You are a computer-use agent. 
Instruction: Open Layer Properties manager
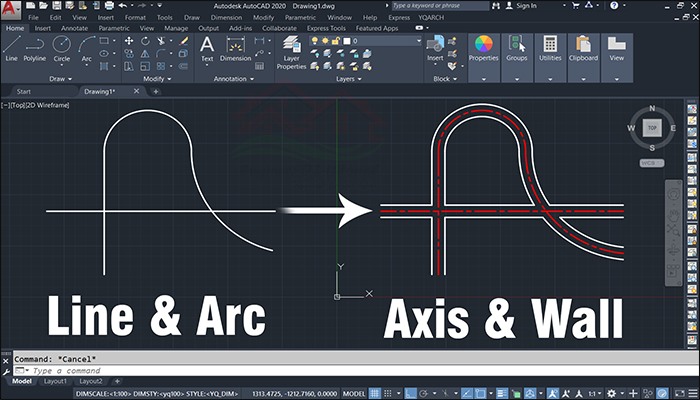click(x=291, y=53)
